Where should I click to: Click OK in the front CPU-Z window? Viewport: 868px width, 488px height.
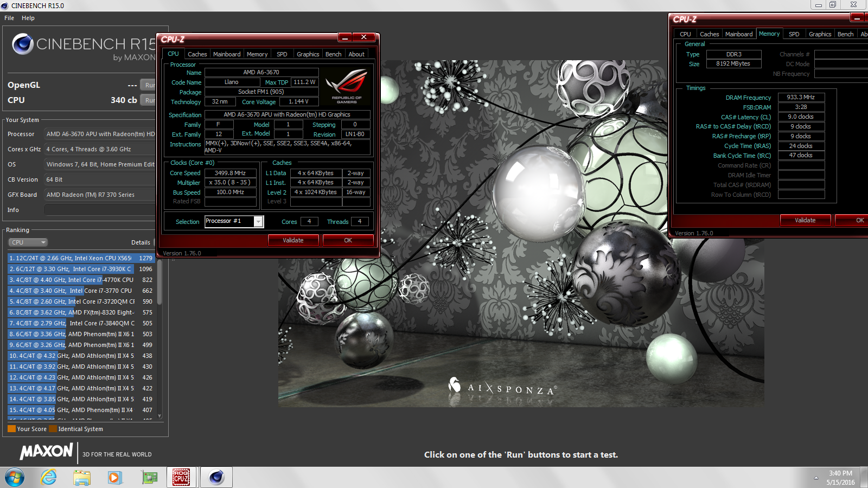[348, 240]
